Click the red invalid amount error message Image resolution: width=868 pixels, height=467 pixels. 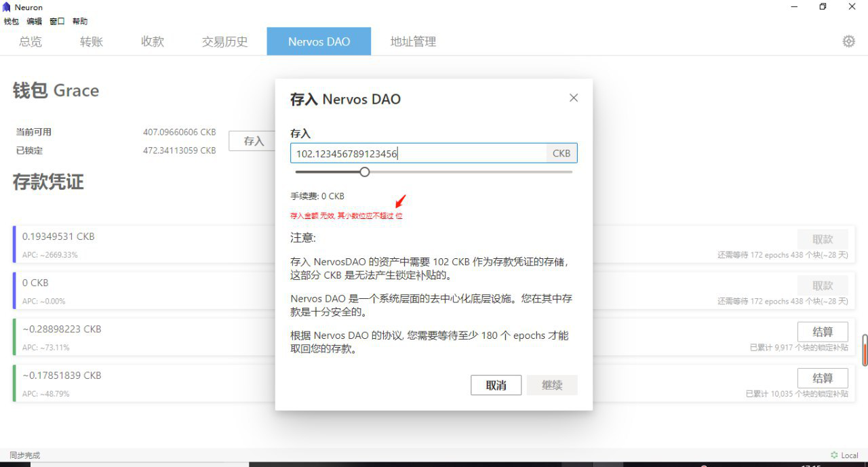(x=347, y=216)
